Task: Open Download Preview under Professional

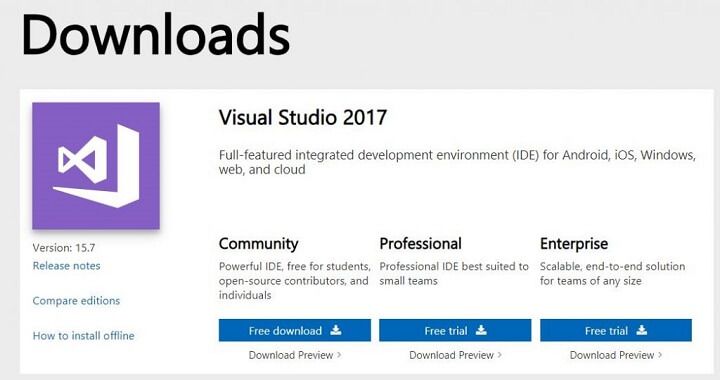Action: pyautogui.click(x=452, y=355)
